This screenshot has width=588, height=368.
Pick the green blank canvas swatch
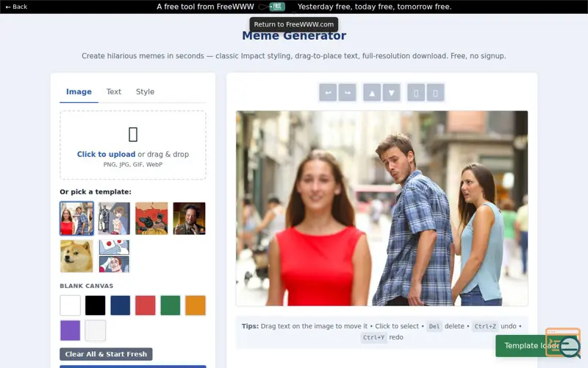click(171, 305)
